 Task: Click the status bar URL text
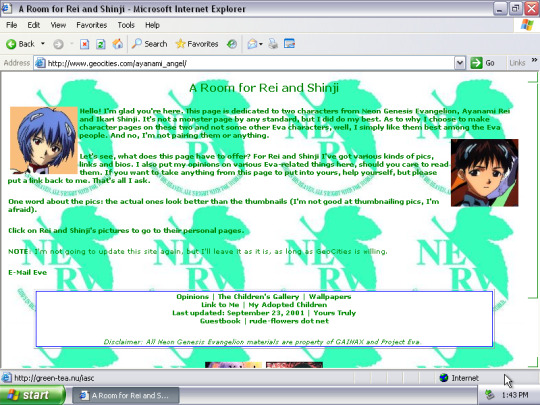pos(54,378)
